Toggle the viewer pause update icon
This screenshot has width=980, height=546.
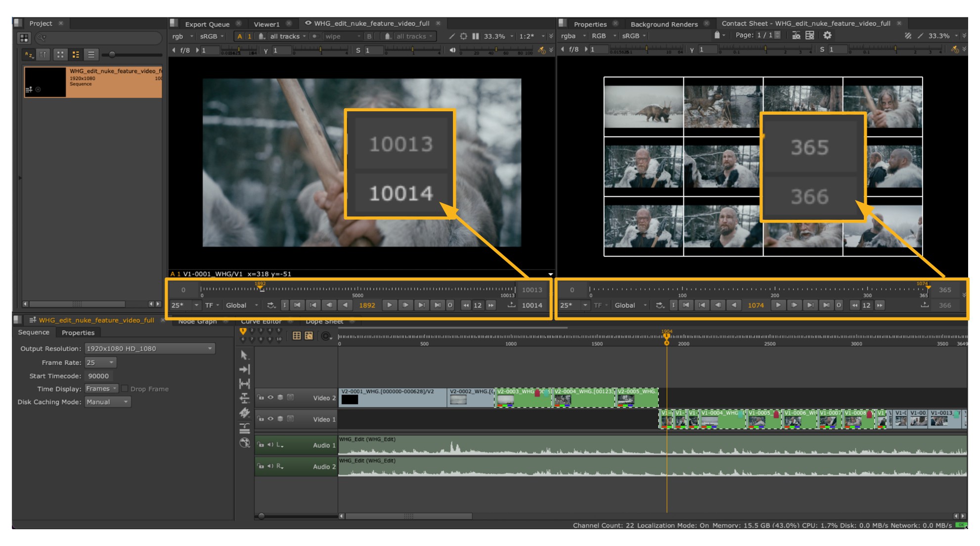coord(475,36)
